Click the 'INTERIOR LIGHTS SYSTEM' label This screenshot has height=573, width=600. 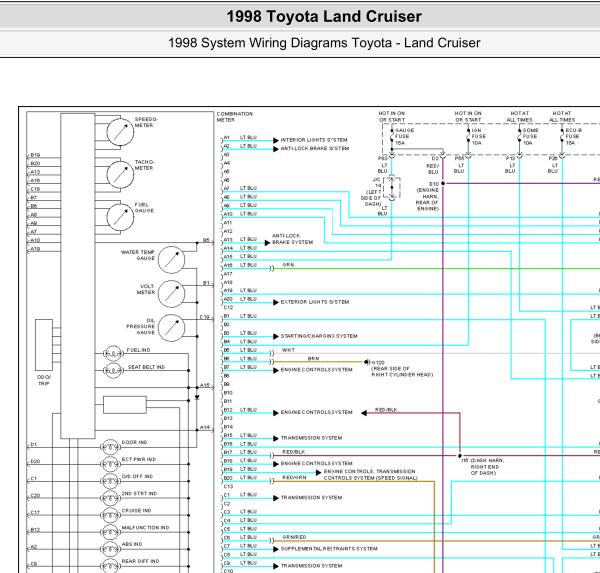click(314, 140)
